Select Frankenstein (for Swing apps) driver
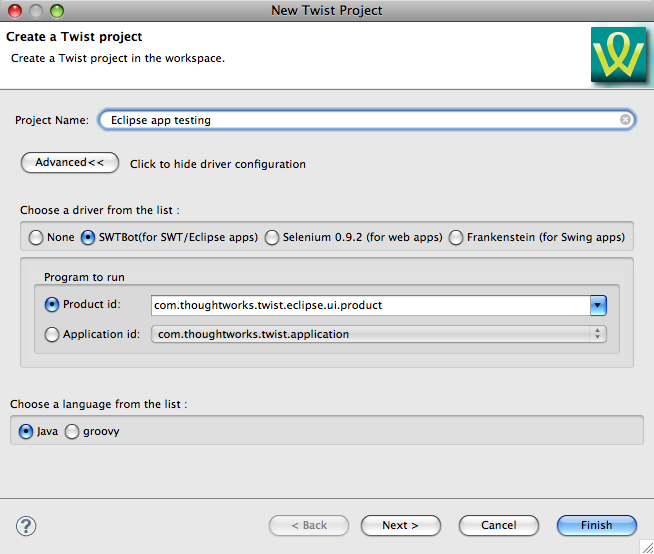The width and height of the screenshot is (654, 554). pos(455,237)
